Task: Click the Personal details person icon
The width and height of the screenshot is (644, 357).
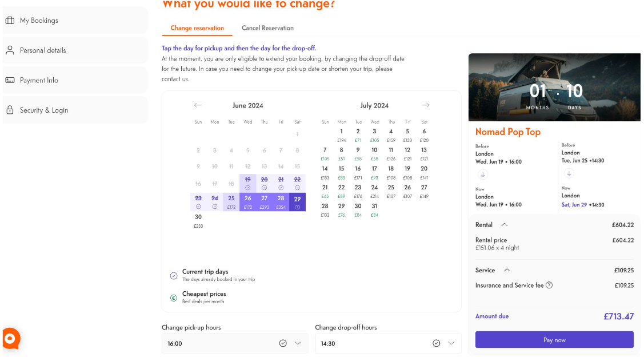Action: pyautogui.click(x=10, y=50)
